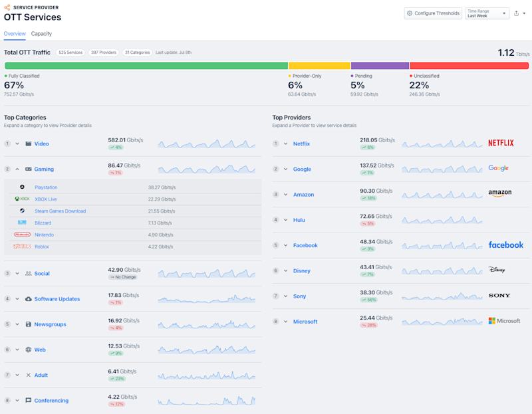Click the Newsgroups save-disk icon
Viewport: 532px width, 414px height.
coord(28,324)
